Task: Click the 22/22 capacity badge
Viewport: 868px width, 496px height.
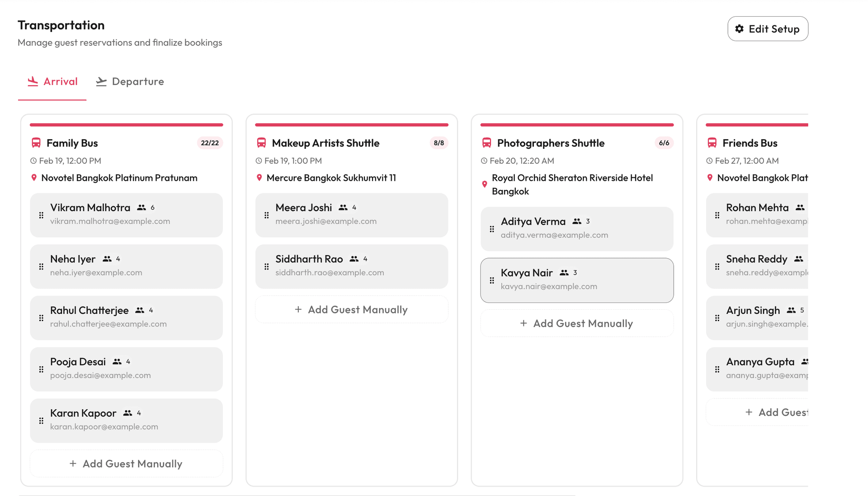Action: pos(210,143)
